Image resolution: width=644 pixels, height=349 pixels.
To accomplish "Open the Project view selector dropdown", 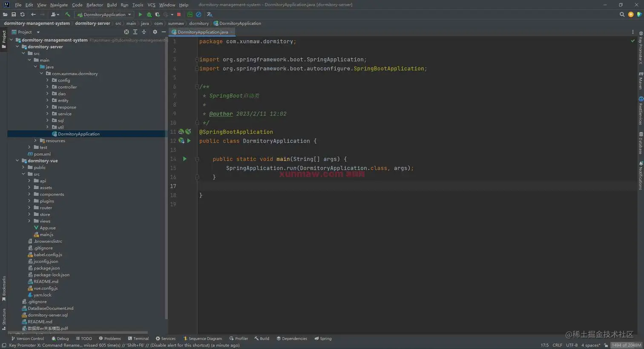I will [x=26, y=32].
